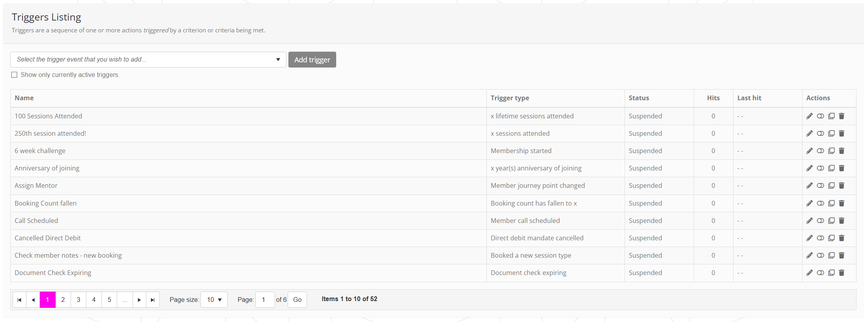Enable 'Show only currently active triggers' checkbox

(15, 75)
